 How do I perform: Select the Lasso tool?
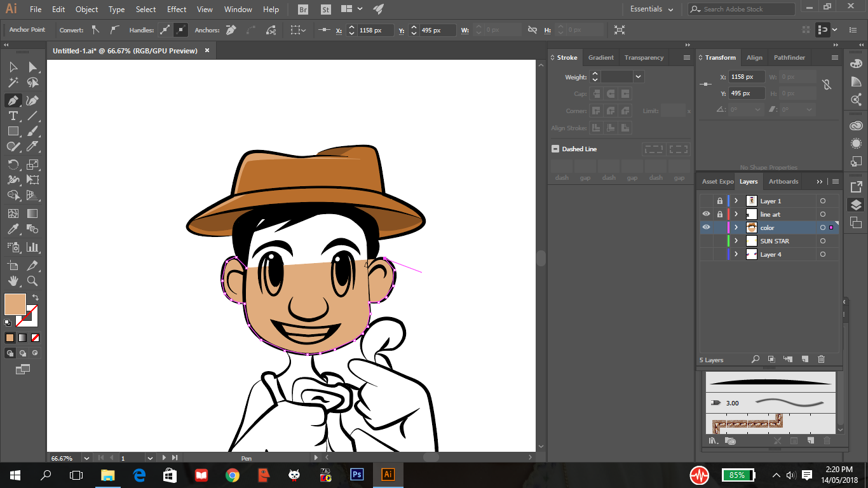tap(32, 83)
